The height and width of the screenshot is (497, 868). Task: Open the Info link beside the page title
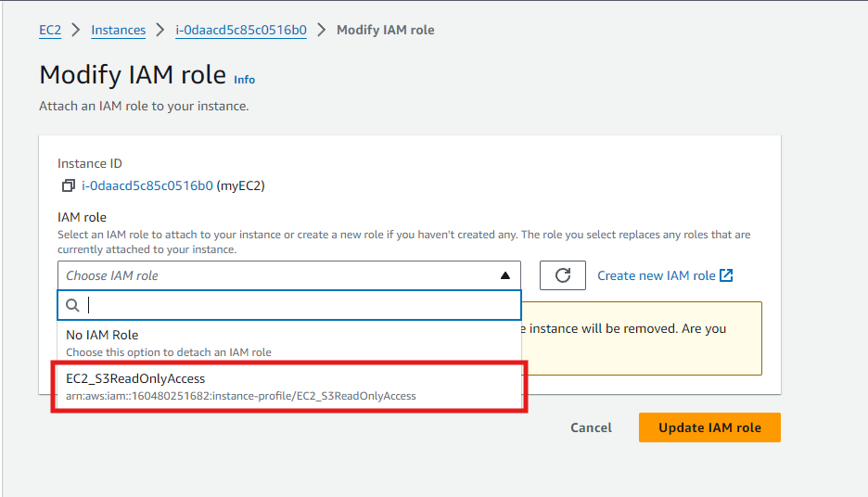click(x=244, y=80)
